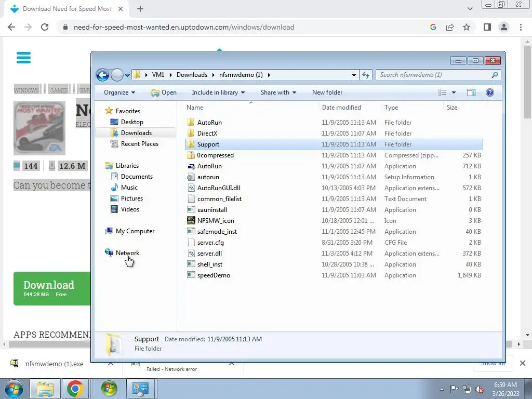Open the Organize menu

click(x=119, y=92)
